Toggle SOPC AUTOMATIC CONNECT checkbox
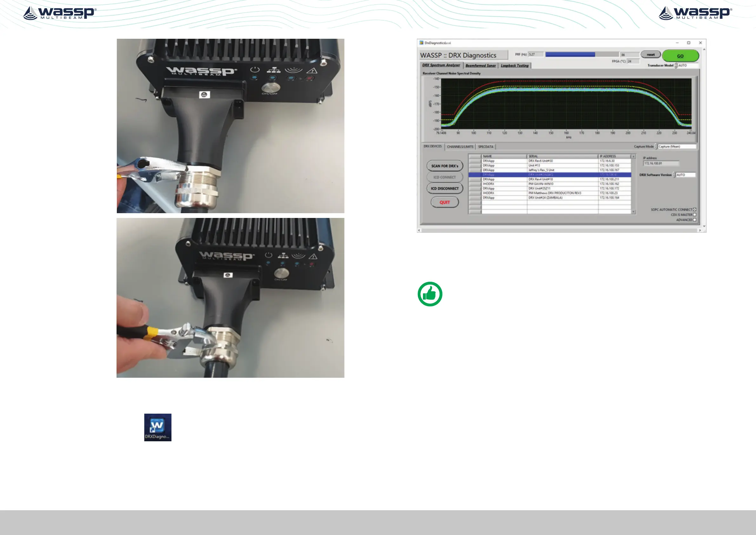This screenshot has width=756, height=535. click(694, 209)
